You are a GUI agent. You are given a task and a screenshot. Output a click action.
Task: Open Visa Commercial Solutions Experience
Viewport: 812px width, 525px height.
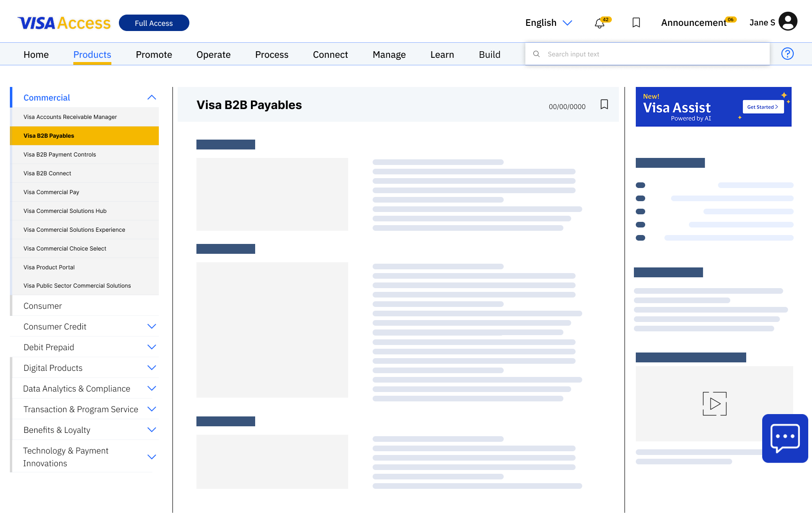85,230
